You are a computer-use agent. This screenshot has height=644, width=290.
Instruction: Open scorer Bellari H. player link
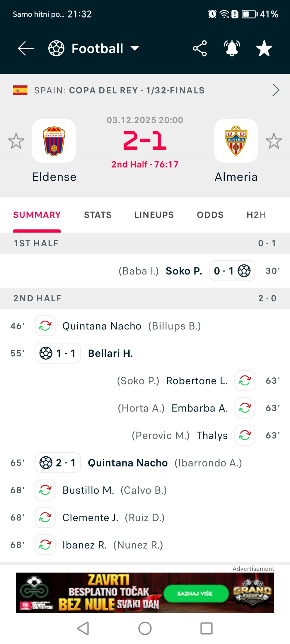tap(111, 353)
